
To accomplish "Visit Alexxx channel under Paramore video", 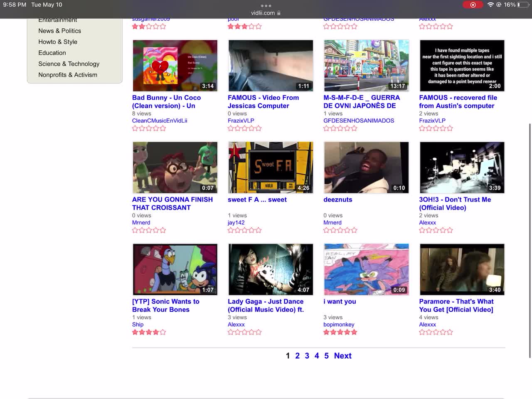I will [x=428, y=324].
